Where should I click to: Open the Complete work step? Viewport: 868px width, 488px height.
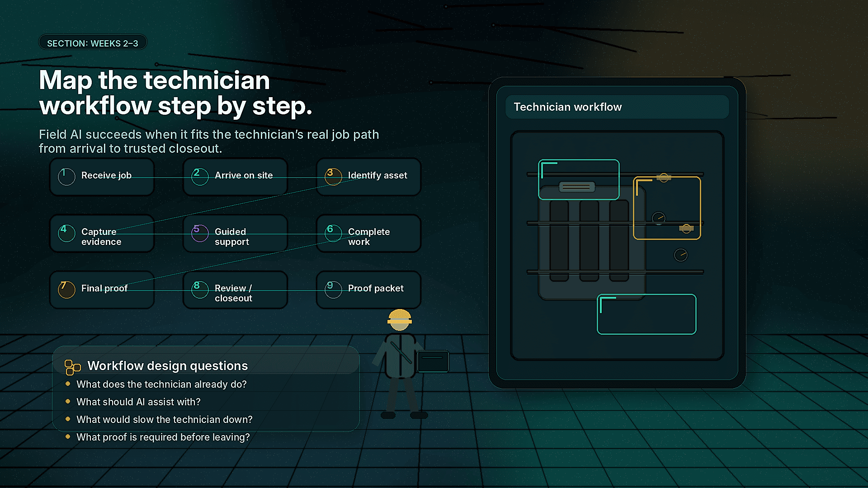click(368, 233)
